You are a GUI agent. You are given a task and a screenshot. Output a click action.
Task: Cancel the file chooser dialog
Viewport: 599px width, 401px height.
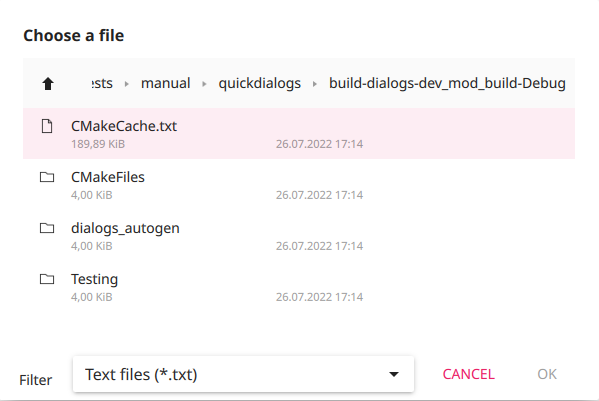tap(468, 374)
